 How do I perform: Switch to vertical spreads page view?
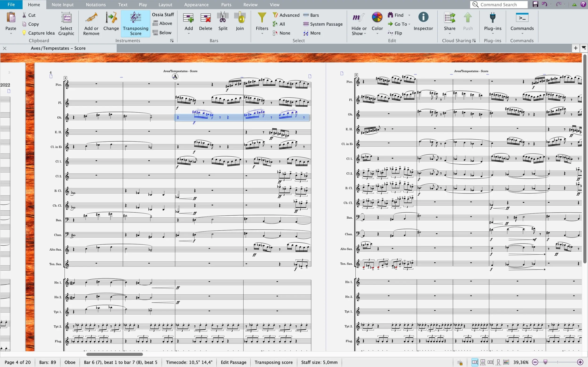tap(483, 362)
